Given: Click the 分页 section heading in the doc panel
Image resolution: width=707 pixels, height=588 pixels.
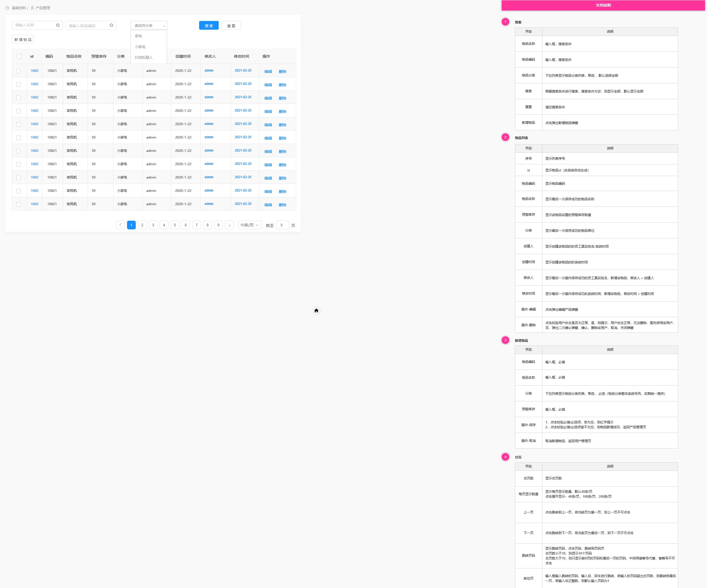Looking at the screenshot, I should tap(518, 457).
